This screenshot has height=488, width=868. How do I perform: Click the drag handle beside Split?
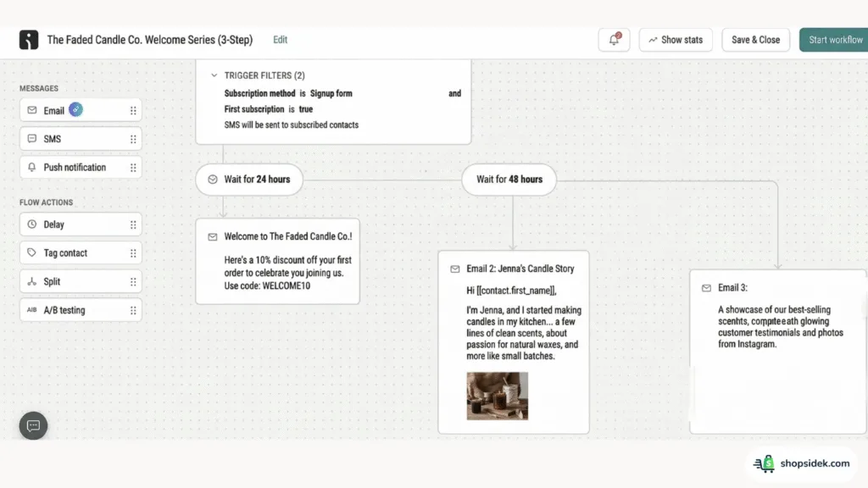click(x=133, y=281)
